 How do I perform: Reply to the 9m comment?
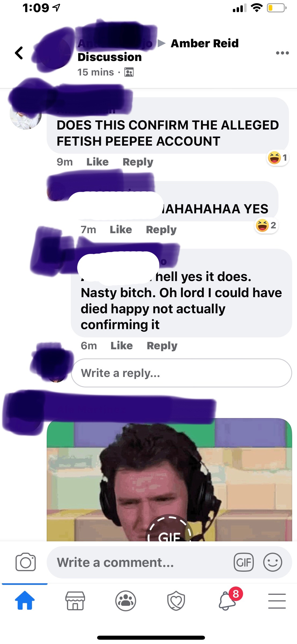[138, 162]
